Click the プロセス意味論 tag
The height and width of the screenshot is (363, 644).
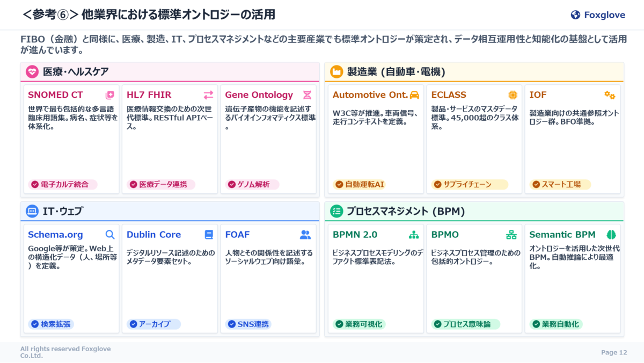[465, 324]
